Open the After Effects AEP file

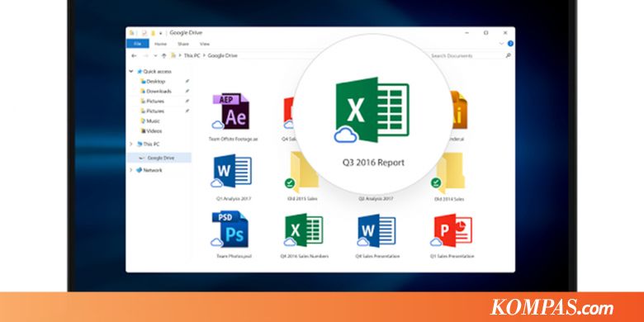232,111
